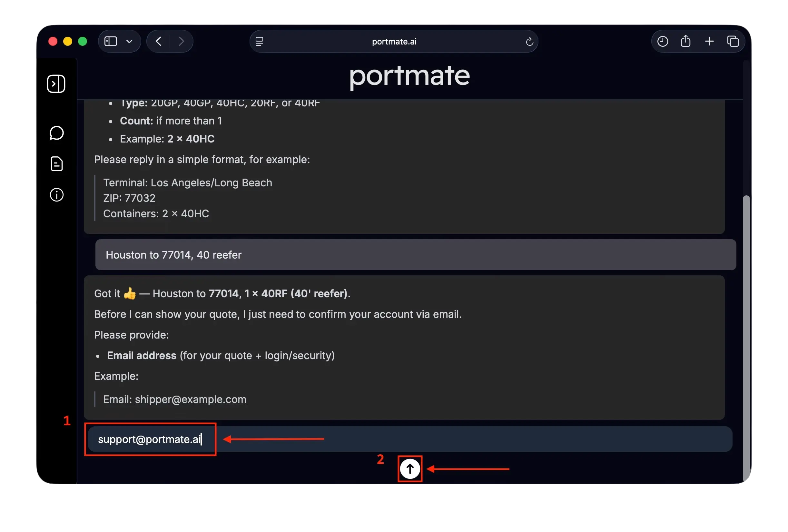Screen dimensions: 788x532
Task: Open the Share icon in toolbar
Action: click(685, 41)
